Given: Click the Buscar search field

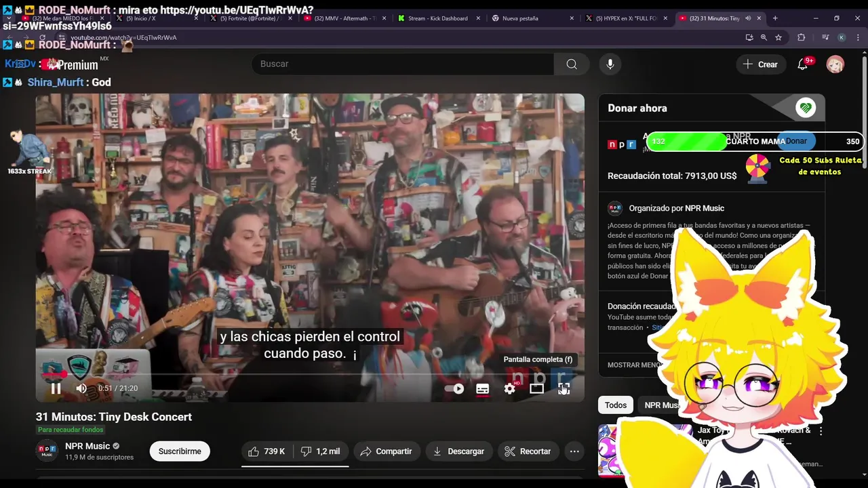Looking at the screenshot, I should (x=403, y=64).
